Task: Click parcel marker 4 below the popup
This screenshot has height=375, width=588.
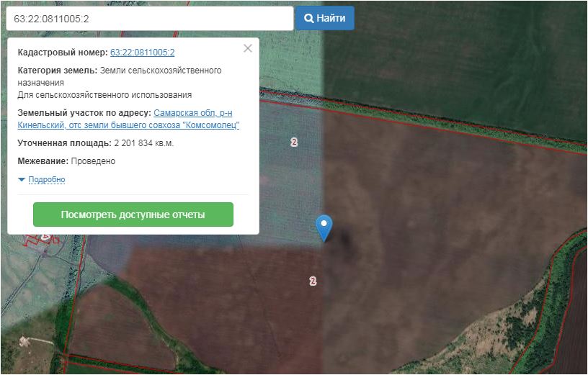Action: pos(46,237)
